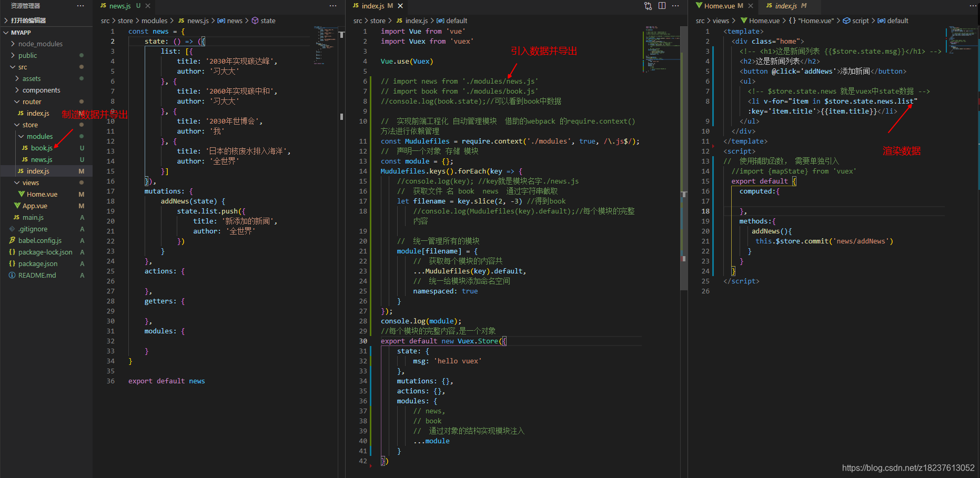Click the 'store' breadcrumb in the middle editor
The width and height of the screenshot is (980, 478).
point(378,21)
